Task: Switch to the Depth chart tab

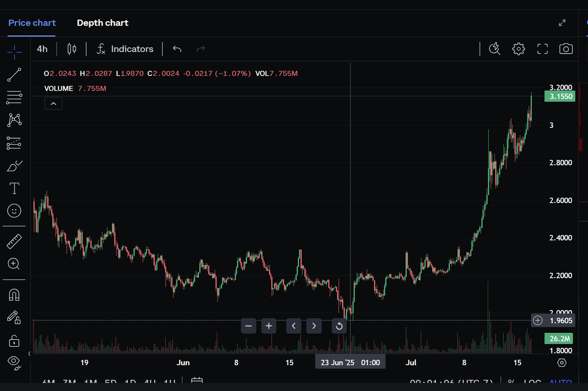Action: (x=102, y=23)
